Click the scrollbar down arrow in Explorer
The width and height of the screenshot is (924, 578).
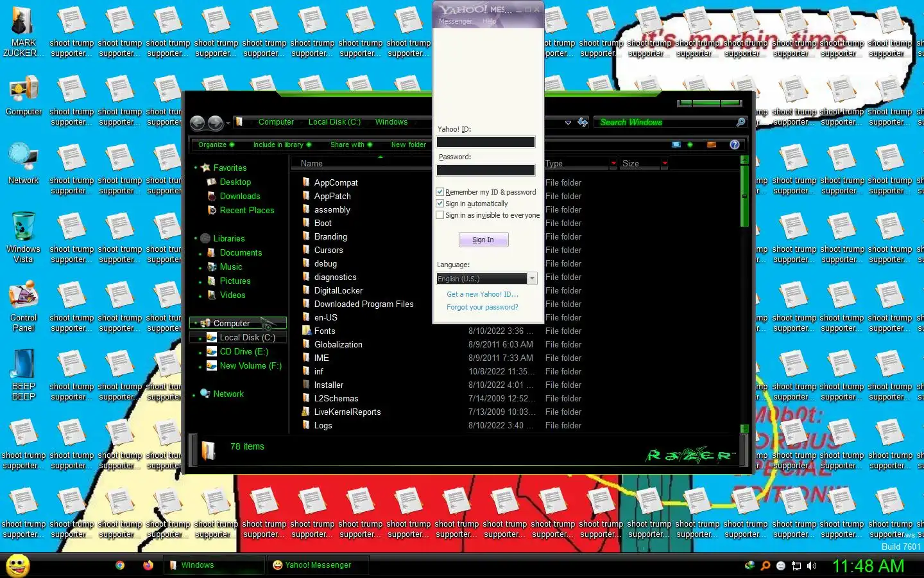pyautogui.click(x=744, y=428)
